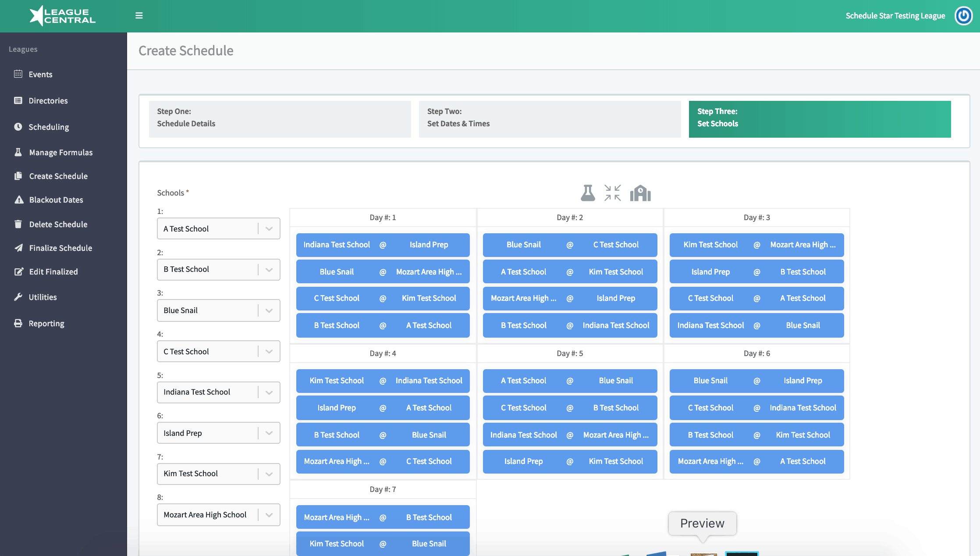Go to Step One Schedule Details
Screen dimensions: 980x556
point(280,119)
